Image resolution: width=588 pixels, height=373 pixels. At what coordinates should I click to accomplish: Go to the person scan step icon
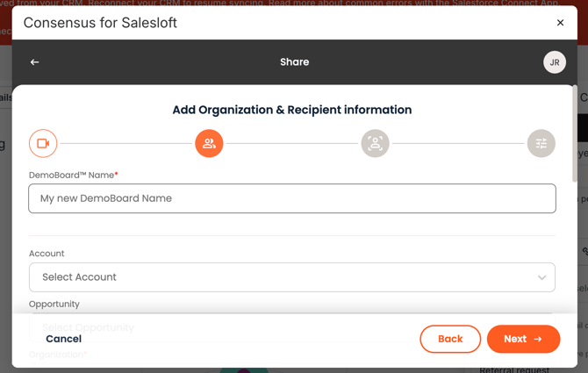[x=375, y=143]
